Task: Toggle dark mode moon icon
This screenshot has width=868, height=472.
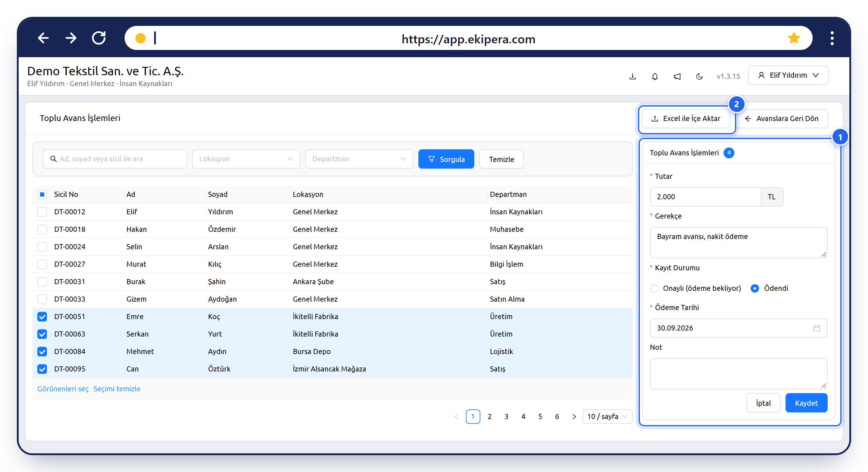Action: [x=699, y=76]
